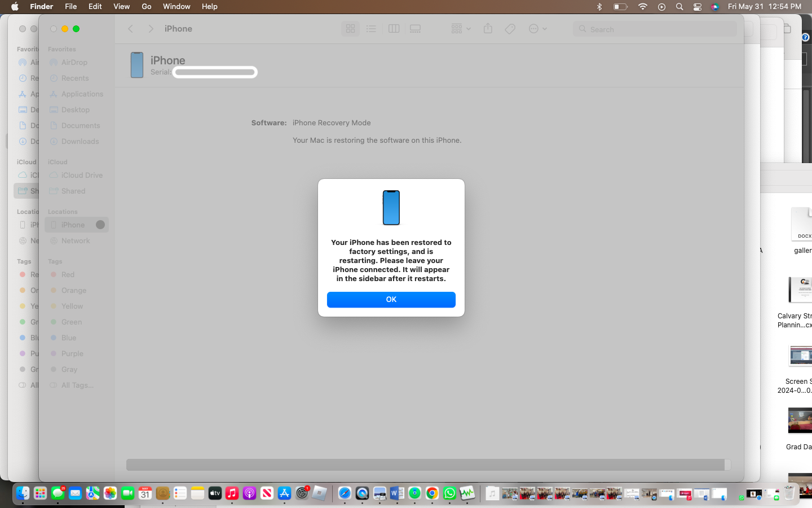Viewport: 812px width, 508px height.
Task: Open the More actions dropdown menu
Action: click(x=537, y=28)
